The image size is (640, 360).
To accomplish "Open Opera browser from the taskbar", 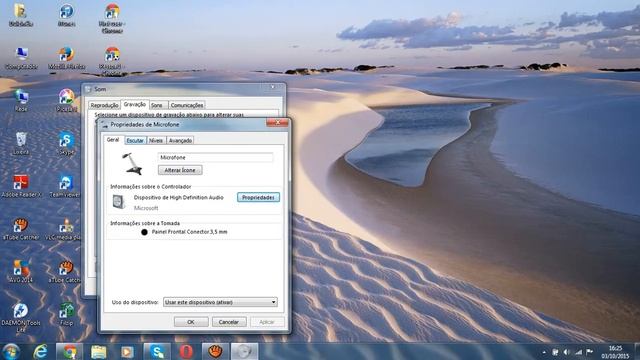I will click(186, 351).
